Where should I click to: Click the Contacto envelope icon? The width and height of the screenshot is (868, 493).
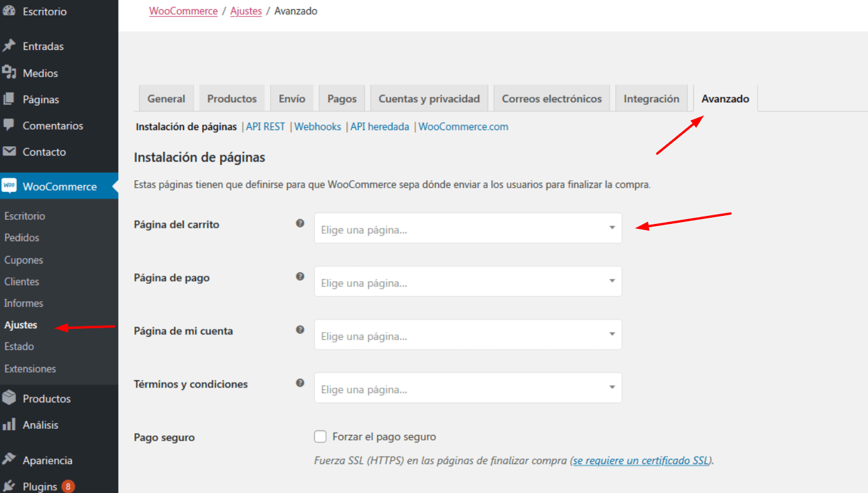[9, 151]
